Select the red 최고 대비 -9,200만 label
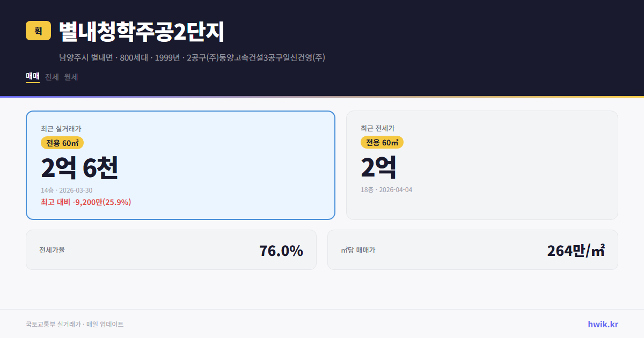 pyautogui.click(x=86, y=203)
